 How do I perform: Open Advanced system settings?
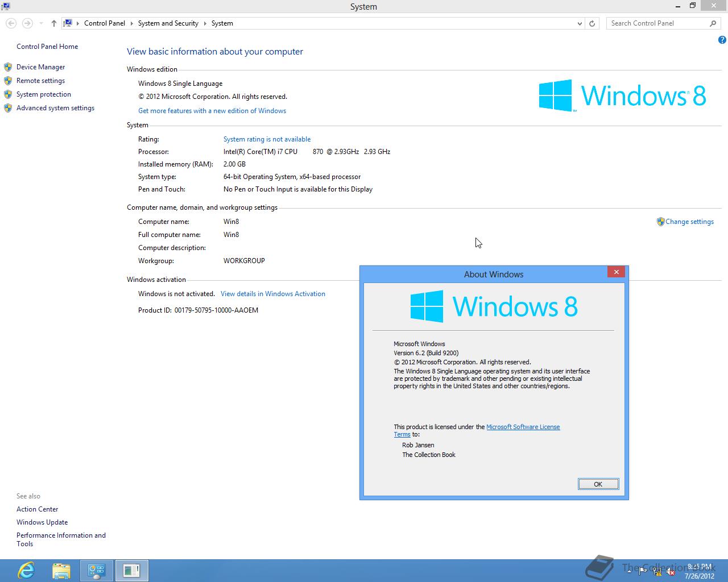[55, 108]
